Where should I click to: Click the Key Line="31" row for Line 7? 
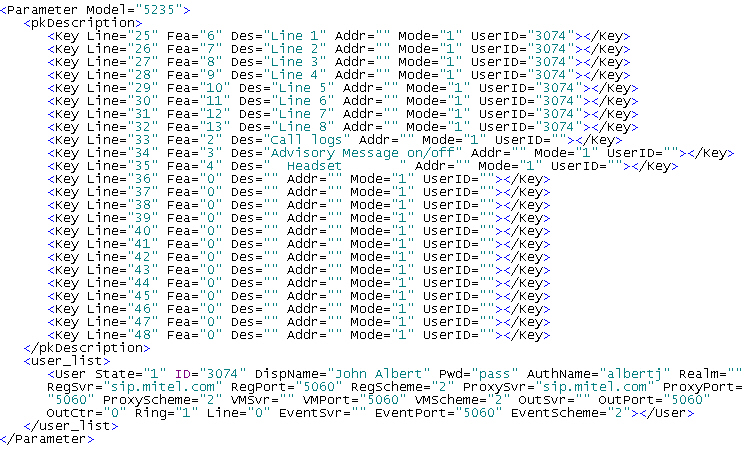[342, 114]
